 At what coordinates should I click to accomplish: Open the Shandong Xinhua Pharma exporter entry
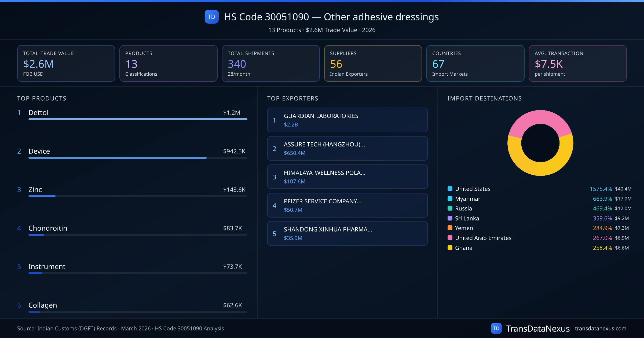coord(347,233)
